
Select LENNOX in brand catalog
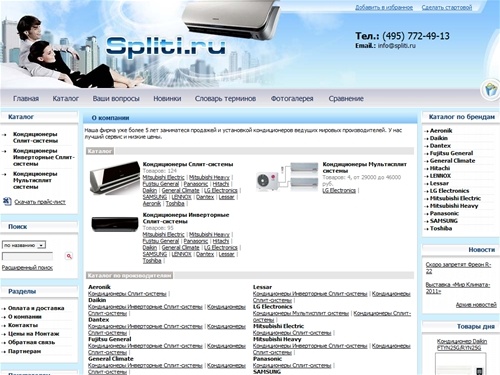tap(440, 176)
